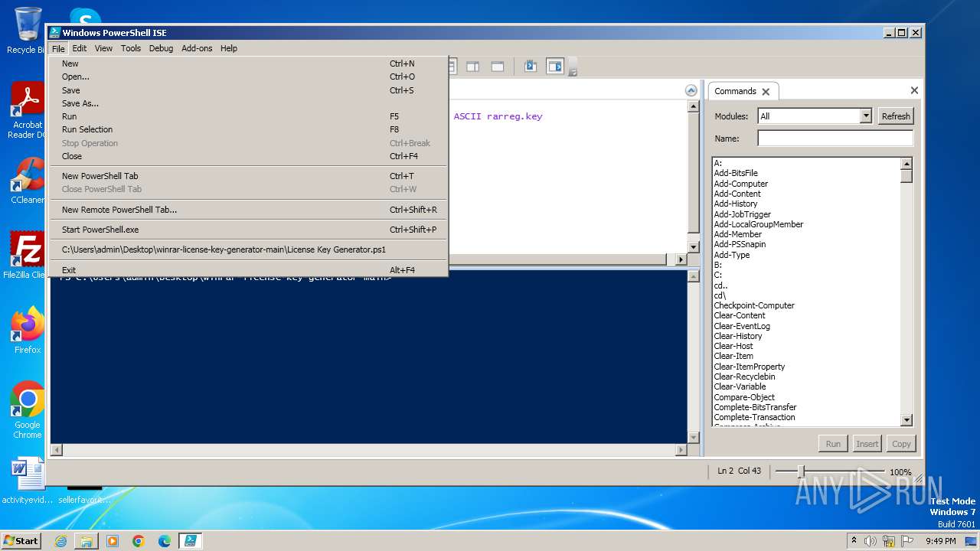Toggle the Show Command Add-on toolbar icon
The image size is (980, 551).
555,67
